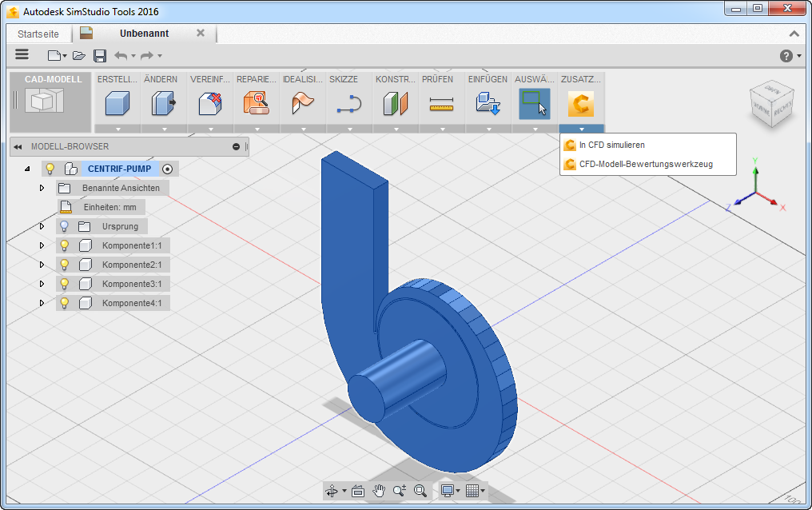
Task: Toggle visibility bulb of Komponente3:1
Action: pos(64,284)
